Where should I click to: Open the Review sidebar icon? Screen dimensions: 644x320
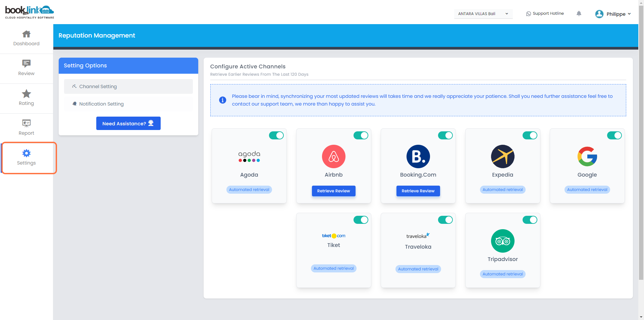(x=26, y=63)
